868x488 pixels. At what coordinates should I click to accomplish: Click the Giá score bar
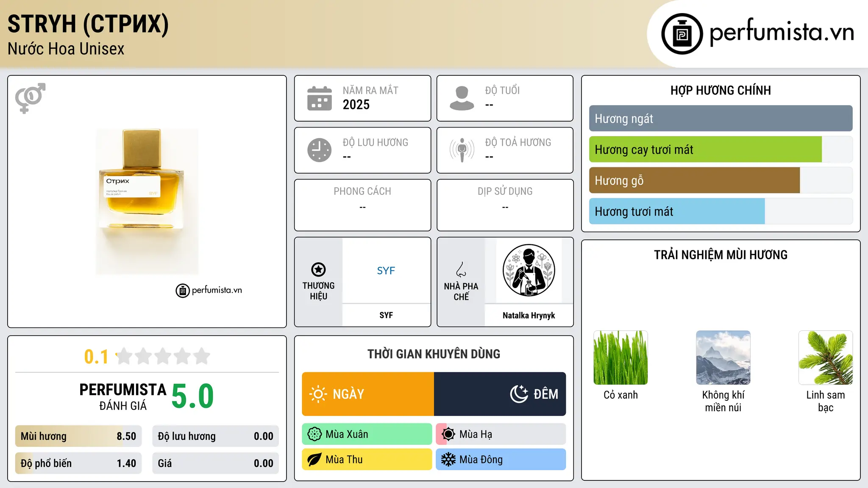point(216,463)
